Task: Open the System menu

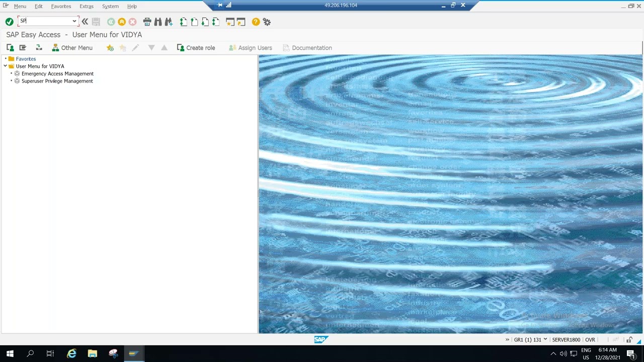Action: [x=110, y=6]
